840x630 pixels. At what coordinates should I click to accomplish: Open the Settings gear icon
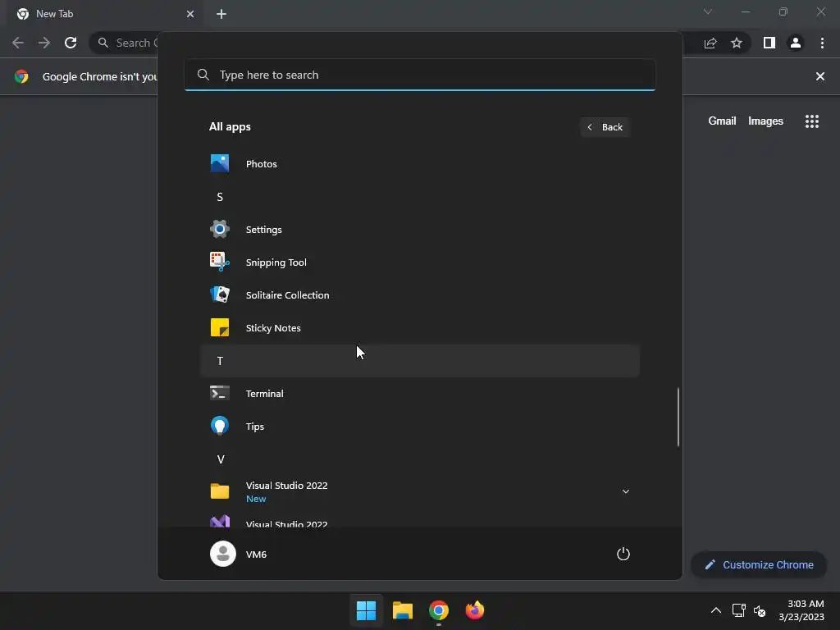[220, 230]
